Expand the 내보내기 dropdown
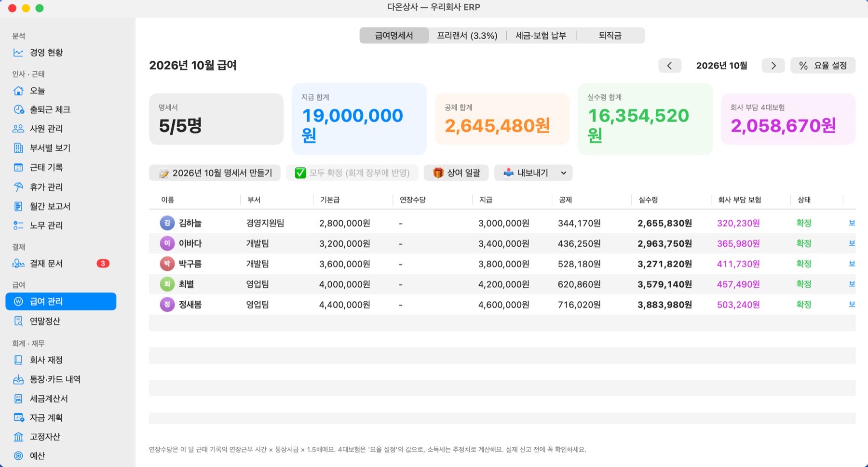The width and height of the screenshot is (868, 467). [x=534, y=173]
